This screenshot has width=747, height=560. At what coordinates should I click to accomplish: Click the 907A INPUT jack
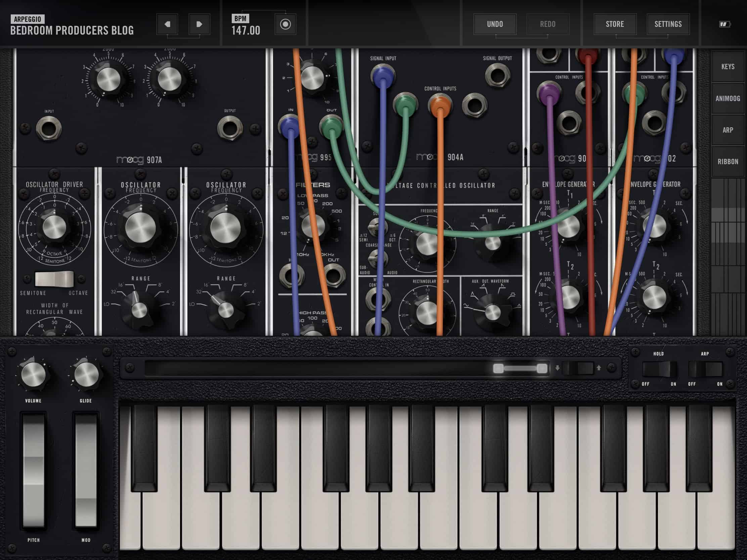click(x=49, y=128)
